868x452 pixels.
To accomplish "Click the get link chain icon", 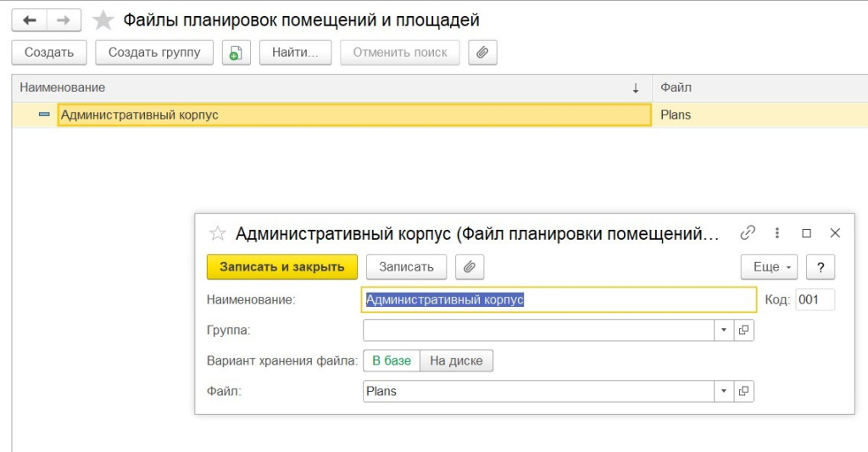I will (x=748, y=233).
